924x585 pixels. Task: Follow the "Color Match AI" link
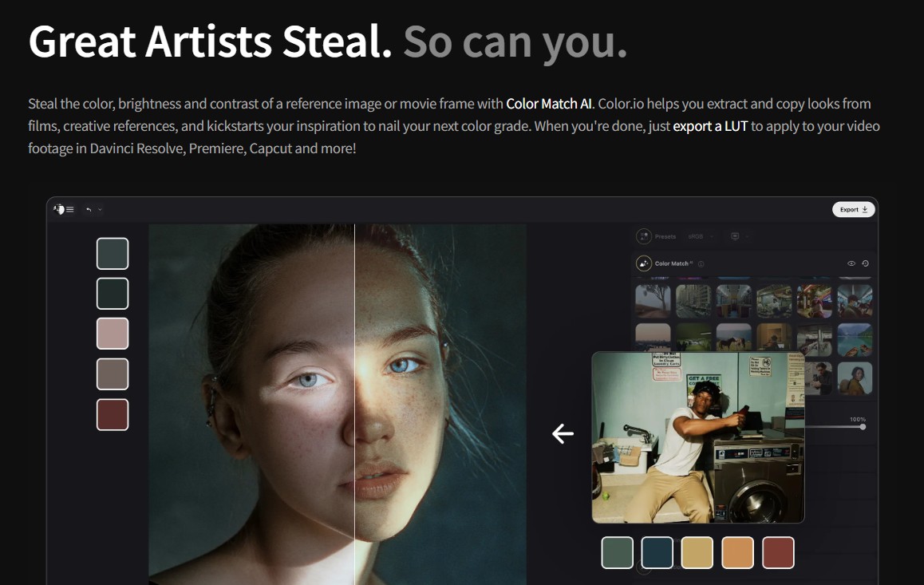tap(549, 104)
